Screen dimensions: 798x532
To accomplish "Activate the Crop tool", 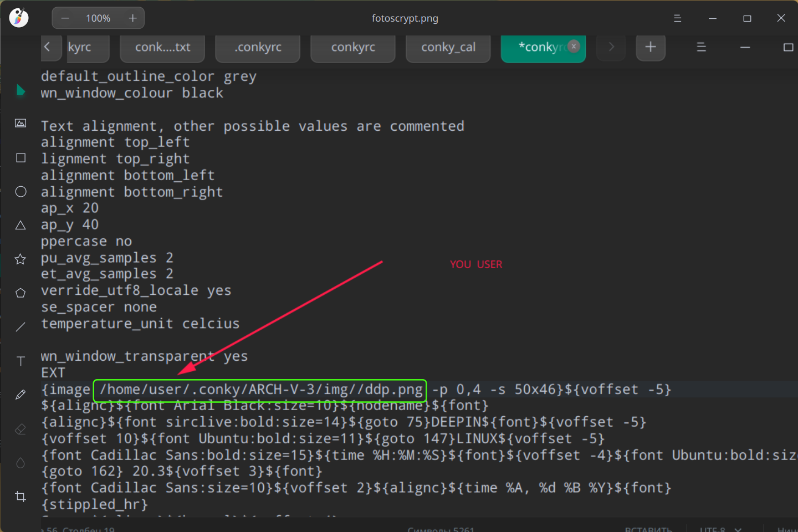I will [x=21, y=497].
